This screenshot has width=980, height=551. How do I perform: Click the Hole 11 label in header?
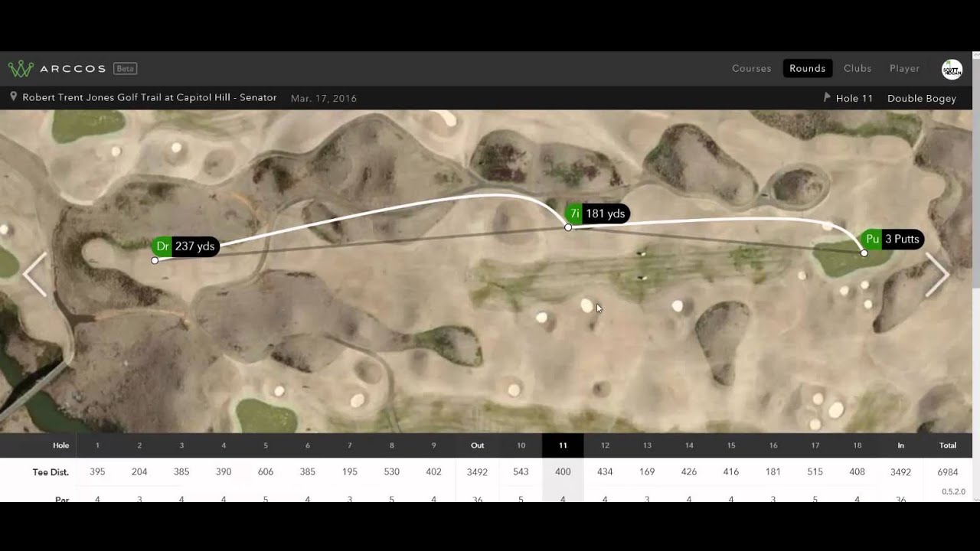(854, 98)
